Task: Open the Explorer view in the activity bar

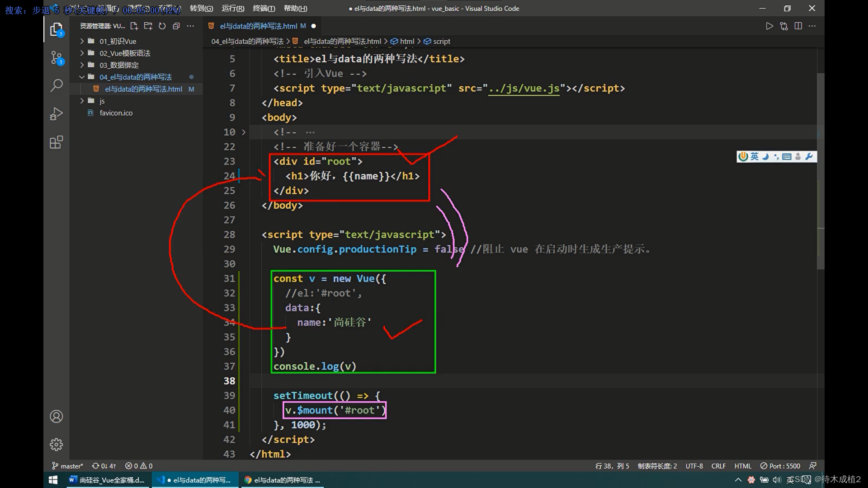Action: [57, 30]
